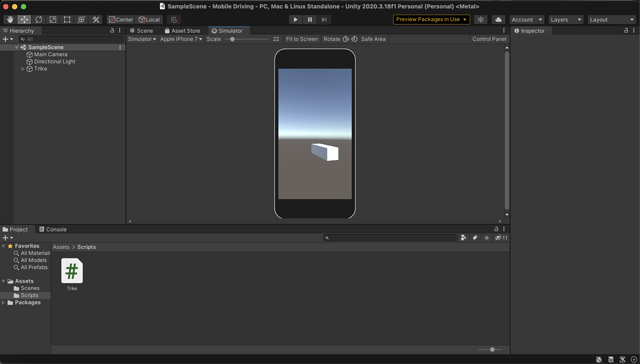Open the Apple iPhone 7 device dropdown
The image size is (640, 364).
coord(181,39)
